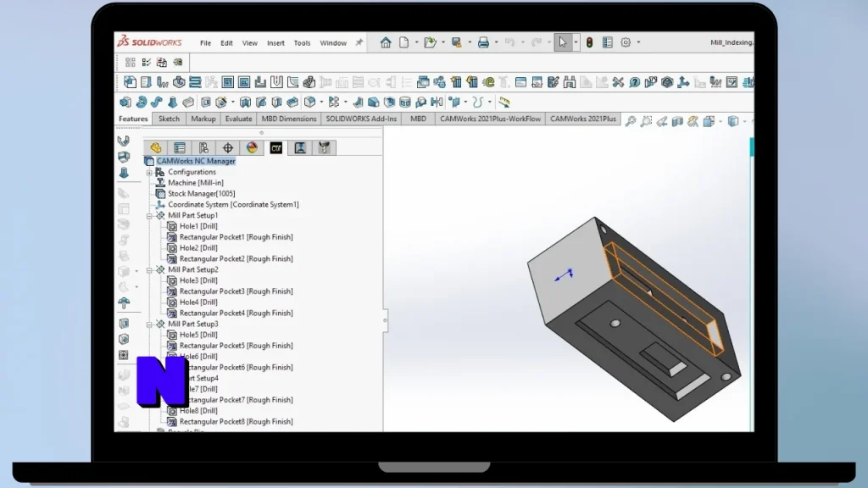Switch to the Sketch tab
The height and width of the screenshot is (488, 868).
(x=169, y=119)
